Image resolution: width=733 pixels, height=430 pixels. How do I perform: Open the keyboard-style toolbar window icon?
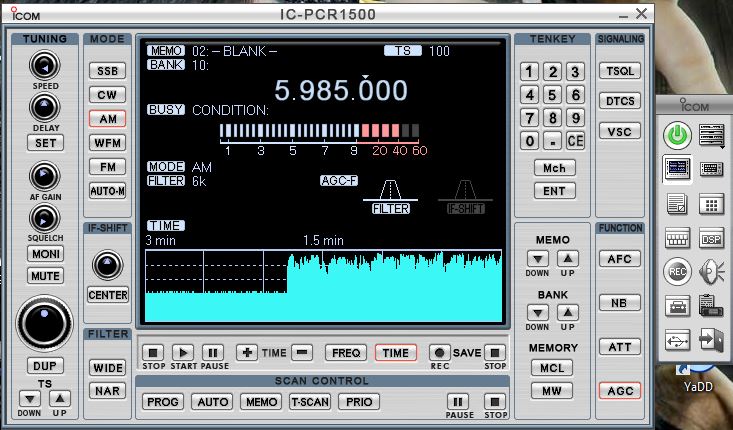click(x=677, y=238)
